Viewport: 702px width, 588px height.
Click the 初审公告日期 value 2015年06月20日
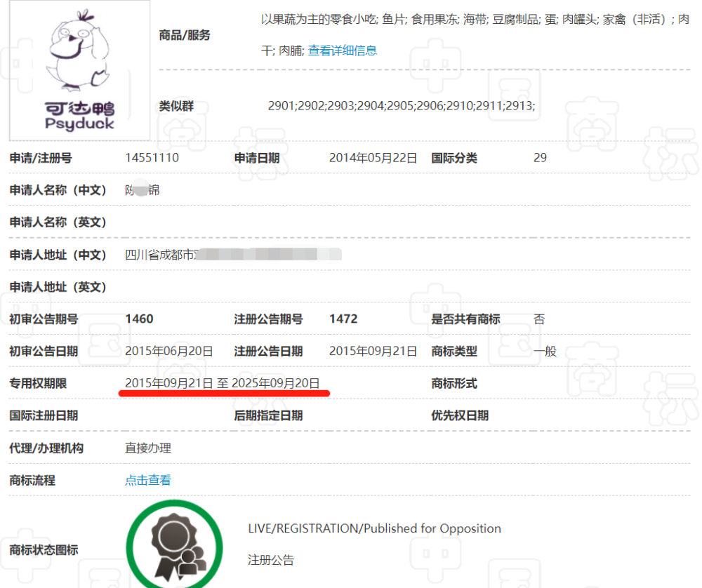[168, 352]
